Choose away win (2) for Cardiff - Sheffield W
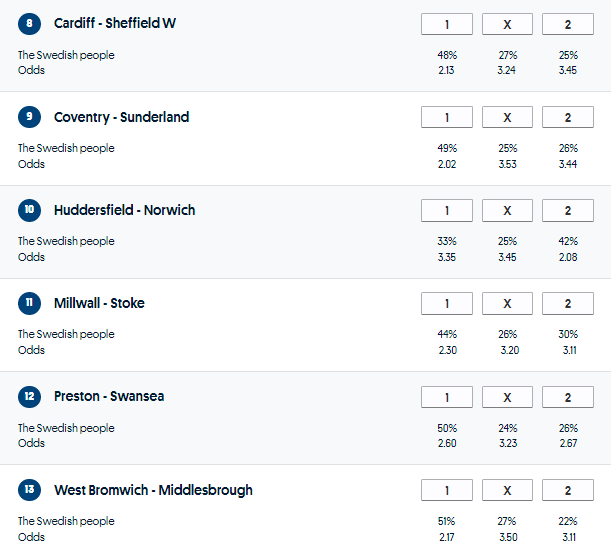The height and width of the screenshot is (557, 611). [x=567, y=24]
